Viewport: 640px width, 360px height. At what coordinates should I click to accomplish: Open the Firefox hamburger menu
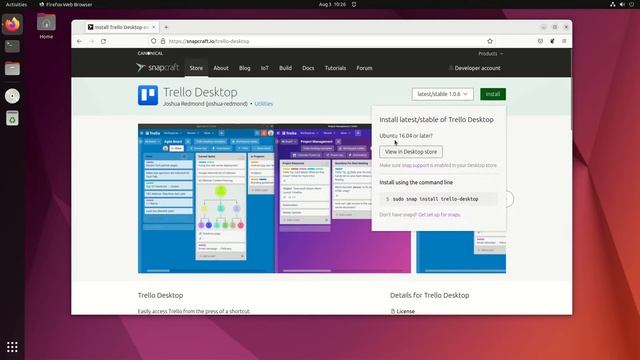point(564,41)
